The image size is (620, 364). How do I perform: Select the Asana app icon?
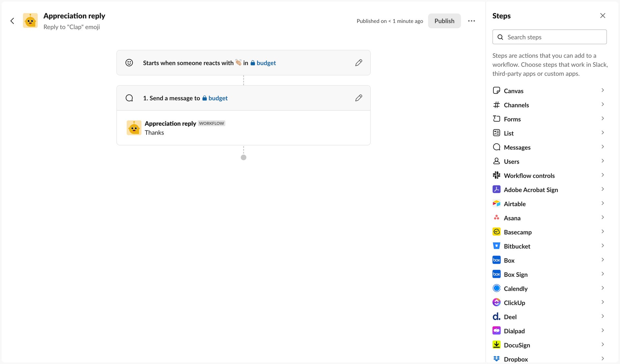[x=497, y=218]
